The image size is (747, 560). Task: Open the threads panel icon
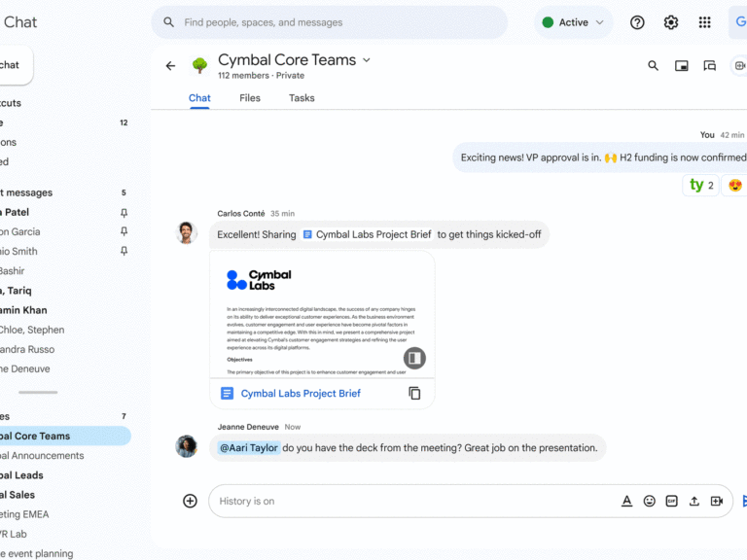(710, 66)
